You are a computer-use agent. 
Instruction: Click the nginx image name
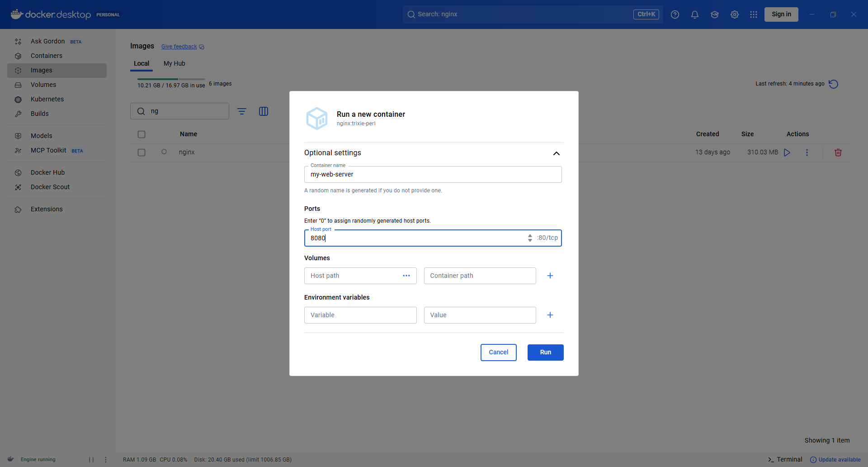click(x=187, y=152)
